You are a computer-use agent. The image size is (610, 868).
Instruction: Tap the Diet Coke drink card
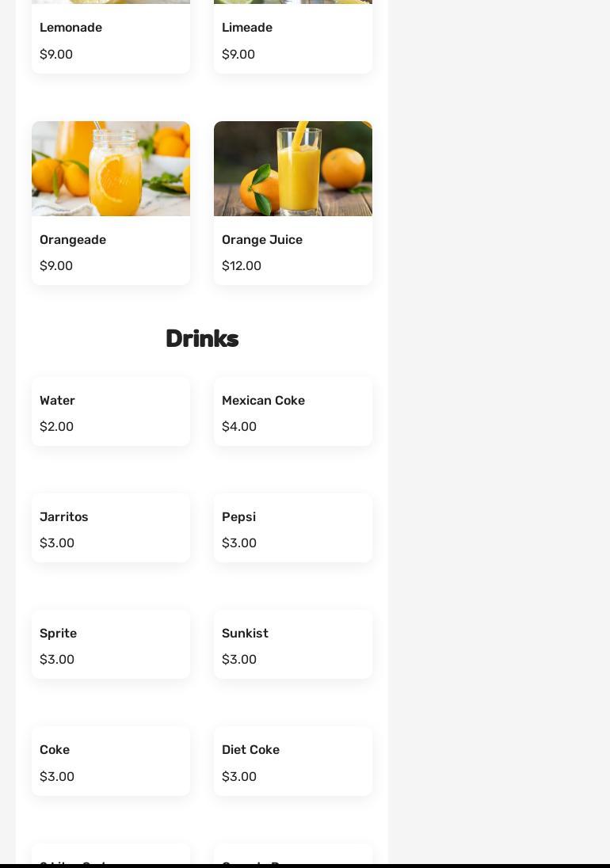pos(293,761)
